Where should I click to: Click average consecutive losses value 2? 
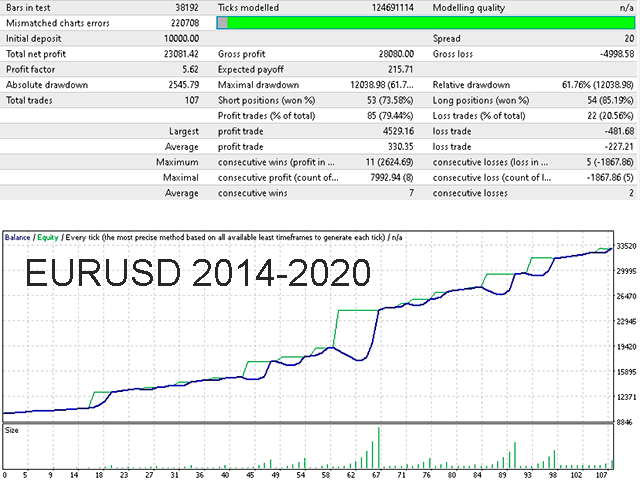coord(631,193)
